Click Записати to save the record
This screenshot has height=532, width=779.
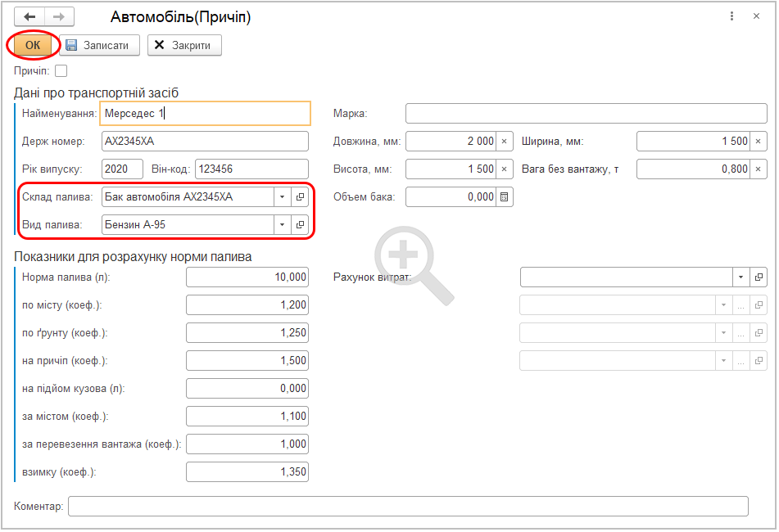(x=99, y=45)
